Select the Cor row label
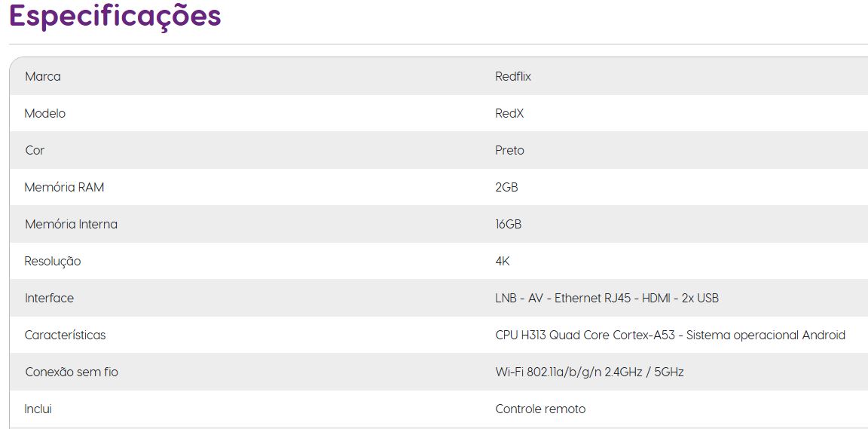The image size is (868, 429). (x=35, y=150)
